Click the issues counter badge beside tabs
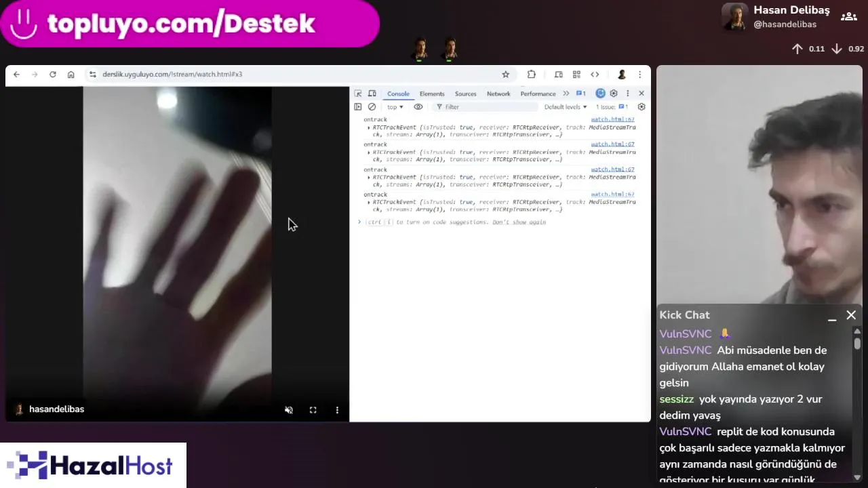The height and width of the screenshot is (488, 868). pos(581,94)
